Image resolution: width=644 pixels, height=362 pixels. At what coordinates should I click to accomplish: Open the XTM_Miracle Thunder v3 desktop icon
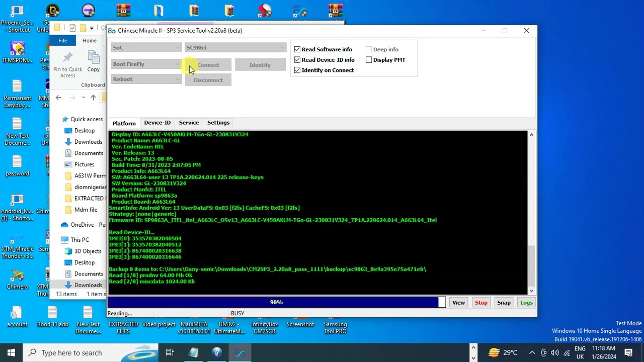coord(17,245)
